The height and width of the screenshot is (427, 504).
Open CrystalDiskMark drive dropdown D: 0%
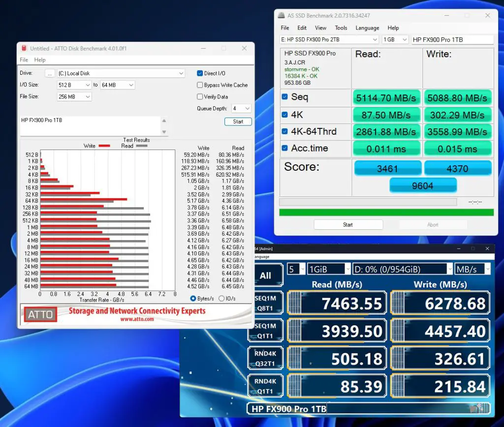click(x=403, y=269)
